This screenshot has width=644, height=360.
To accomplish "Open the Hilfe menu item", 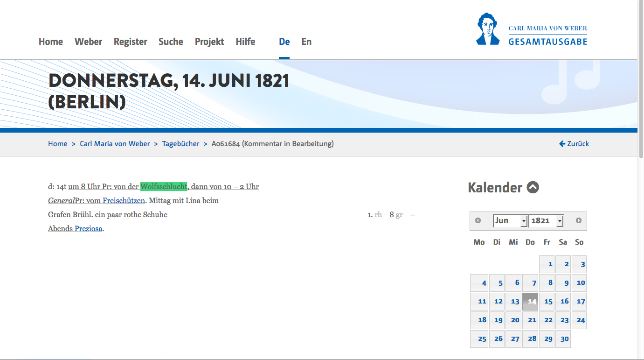I will click(245, 42).
